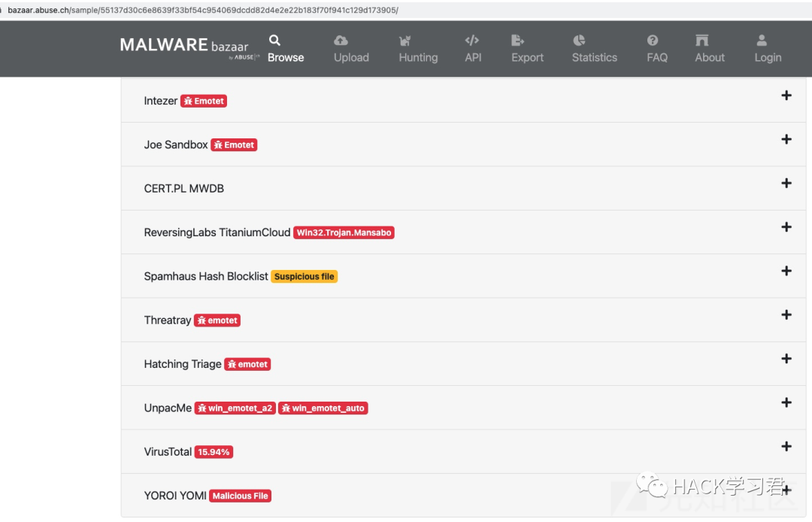Expand the VirusTotal row plus sign
The image size is (812, 522).
(x=786, y=446)
